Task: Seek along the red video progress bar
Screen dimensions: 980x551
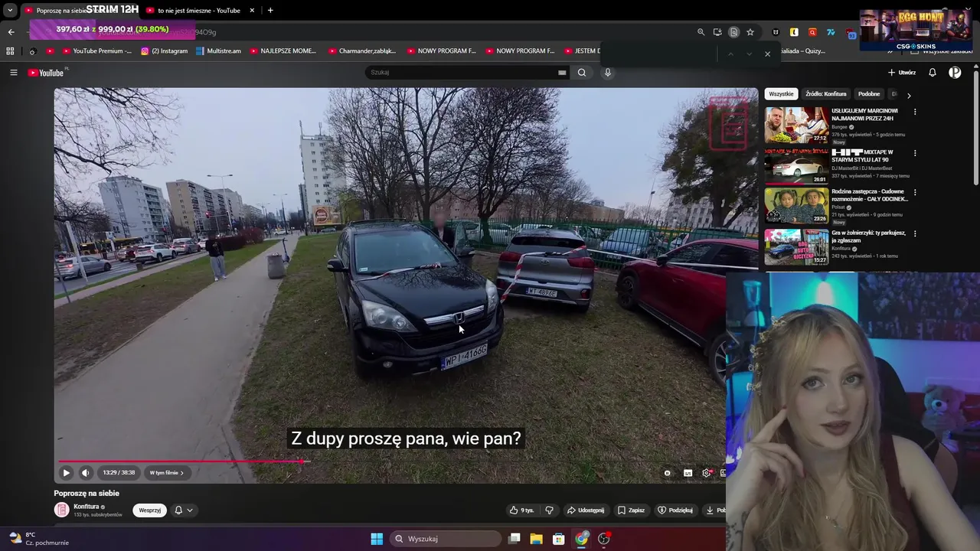Action: tap(392, 461)
